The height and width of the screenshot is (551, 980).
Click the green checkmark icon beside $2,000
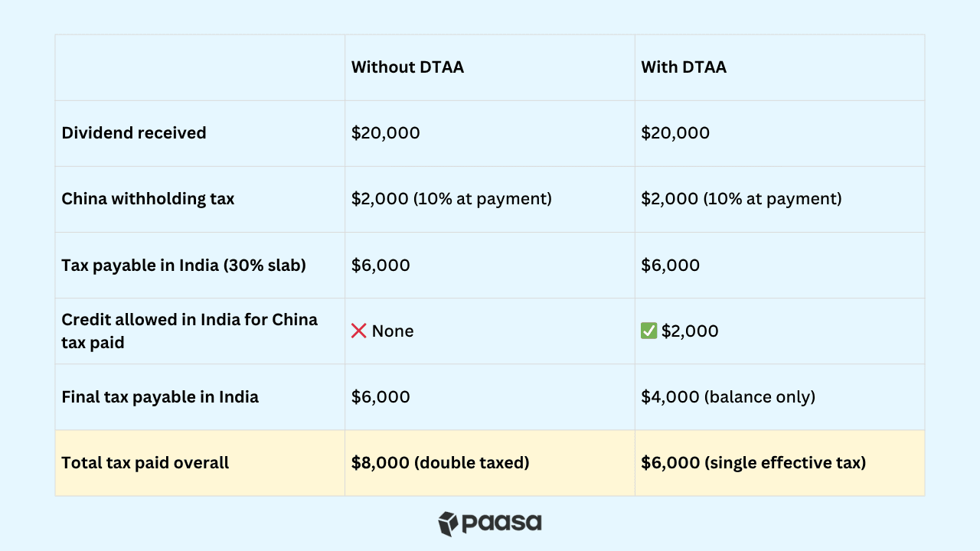click(x=649, y=331)
